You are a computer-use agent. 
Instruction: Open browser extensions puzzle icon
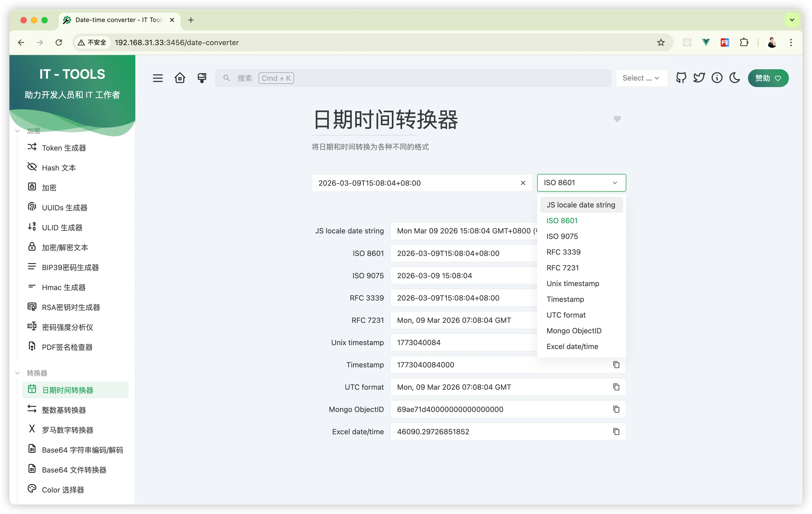click(x=744, y=42)
